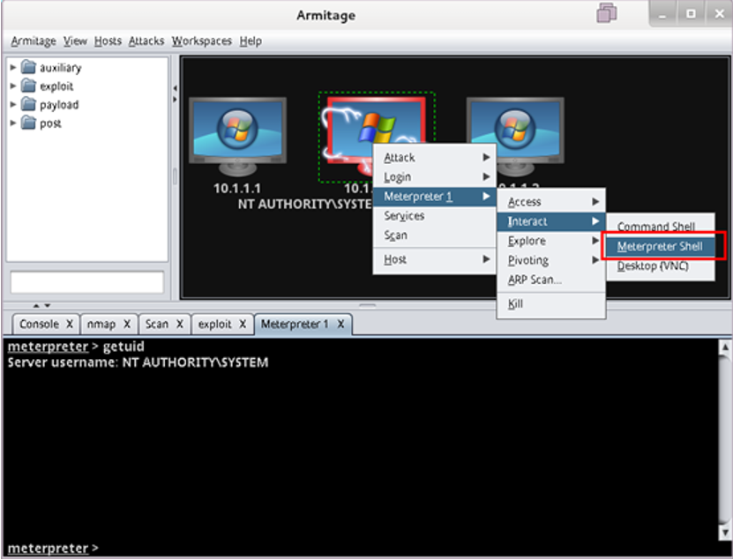Select Meterpreter Shell option
Screen dimensions: 733x560
661,246
